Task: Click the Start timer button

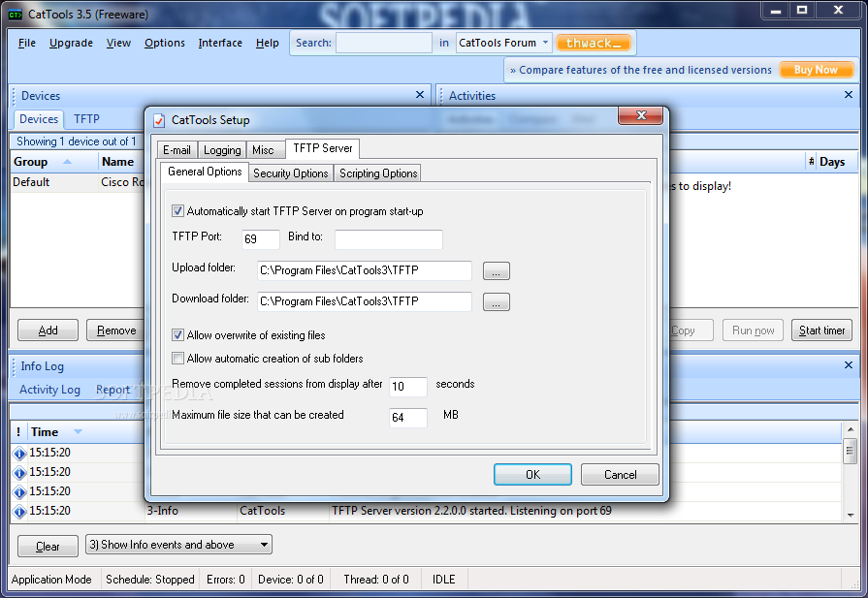Action: coord(821,330)
